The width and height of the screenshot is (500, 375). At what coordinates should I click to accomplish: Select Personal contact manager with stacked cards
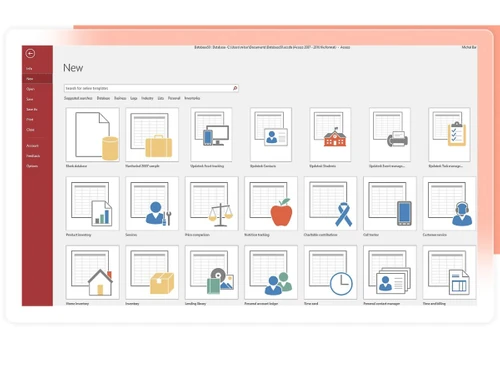pyautogui.click(x=390, y=272)
